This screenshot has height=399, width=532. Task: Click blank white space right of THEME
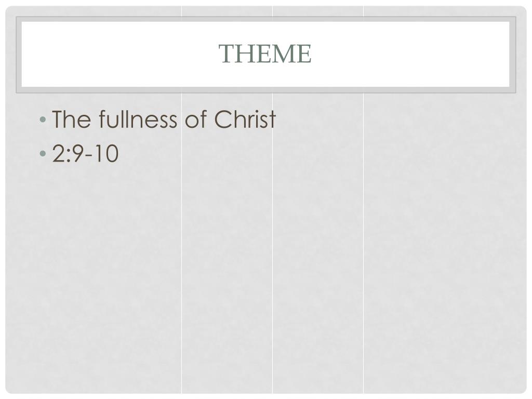416,54
